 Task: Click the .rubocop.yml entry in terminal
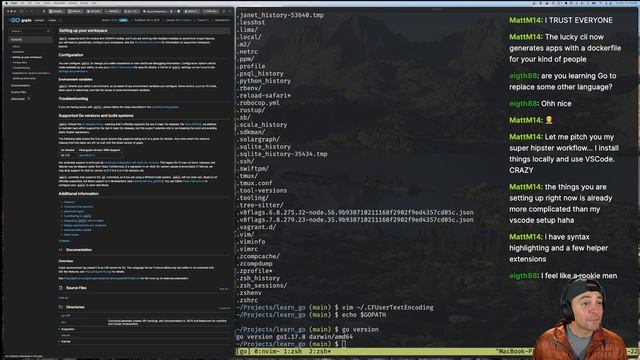click(x=258, y=103)
